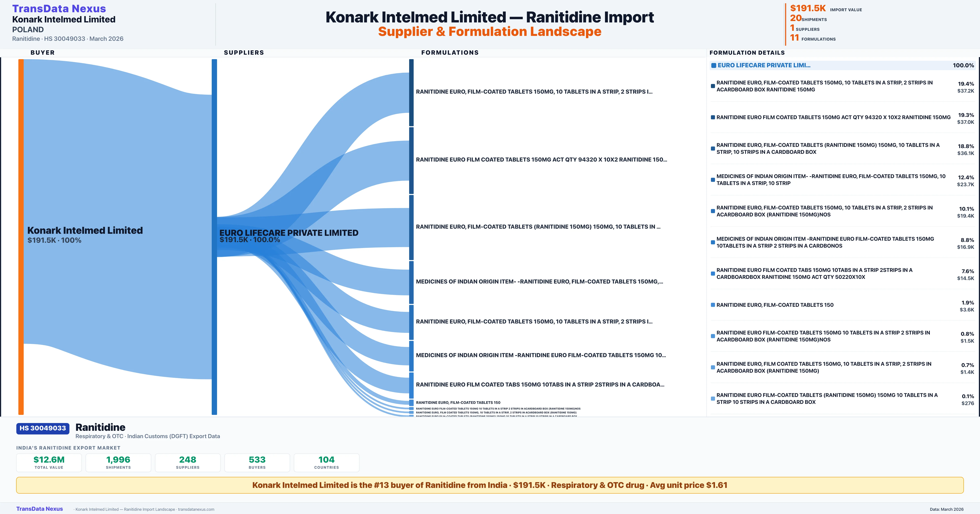Image resolution: width=980 pixels, height=514 pixels.
Task: Click the Konark Intelmed Limited flow label
Action: tap(85, 231)
